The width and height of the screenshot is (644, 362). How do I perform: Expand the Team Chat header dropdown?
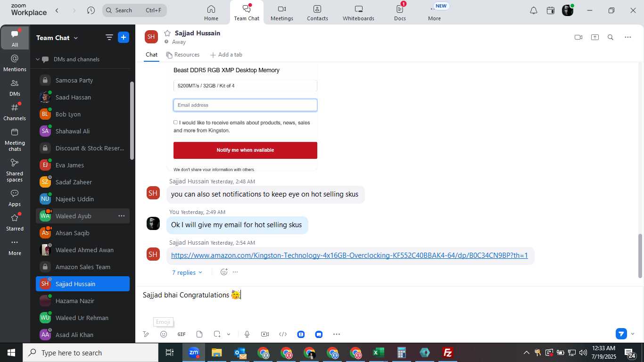pyautogui.click(x=57, y=38)
